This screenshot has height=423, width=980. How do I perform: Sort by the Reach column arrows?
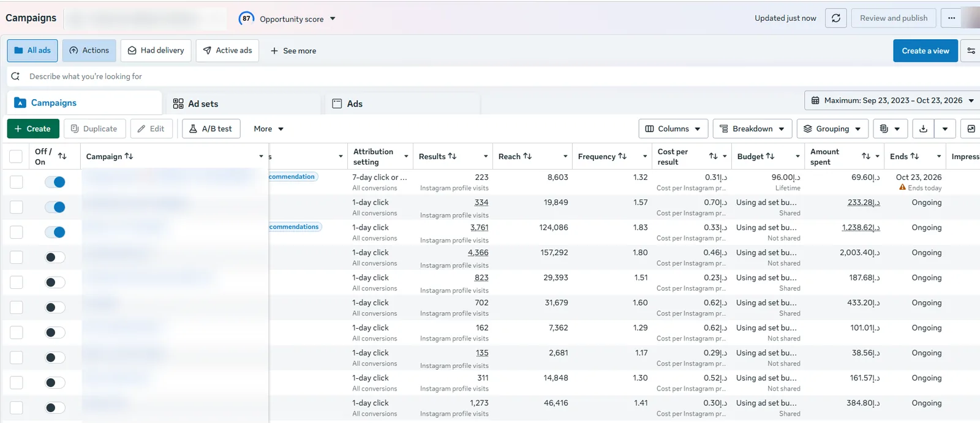click(527, 156)
